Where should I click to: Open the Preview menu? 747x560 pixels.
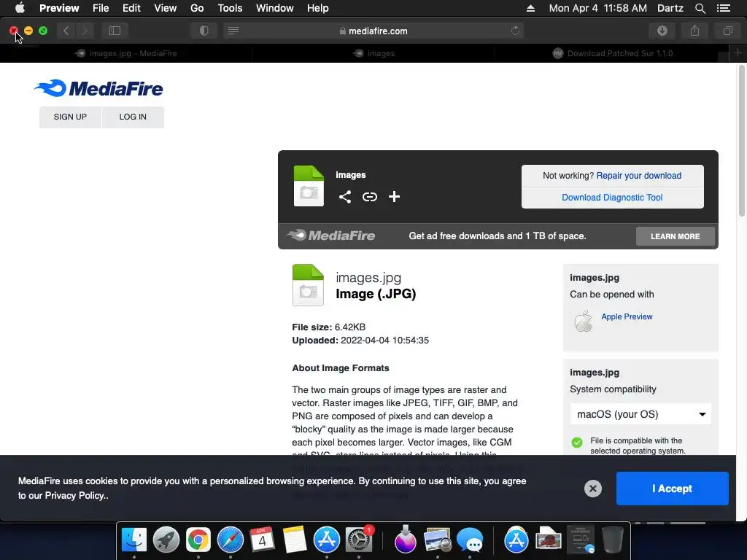(59, 8)
